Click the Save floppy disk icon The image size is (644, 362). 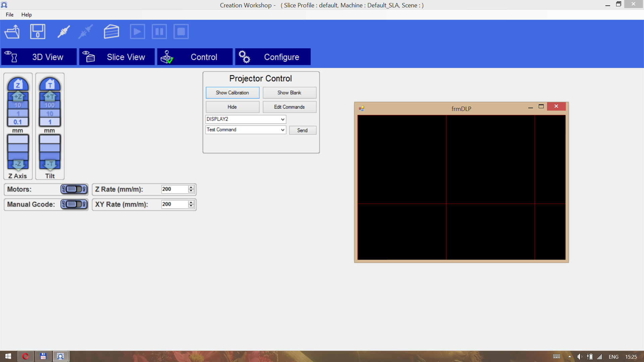click(38, 32)
